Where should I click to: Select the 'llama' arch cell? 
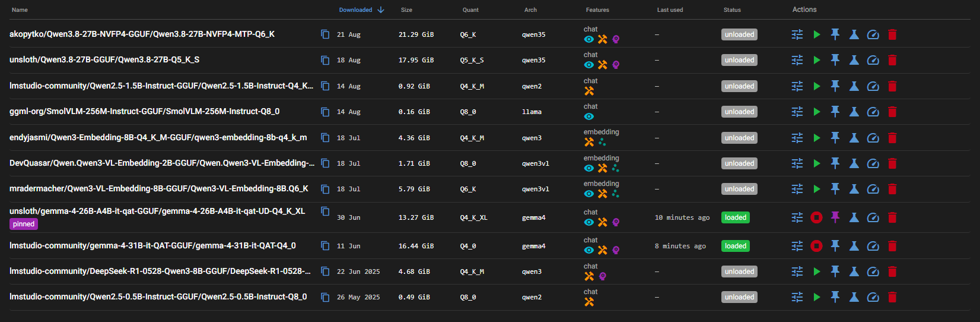point(532,112)
